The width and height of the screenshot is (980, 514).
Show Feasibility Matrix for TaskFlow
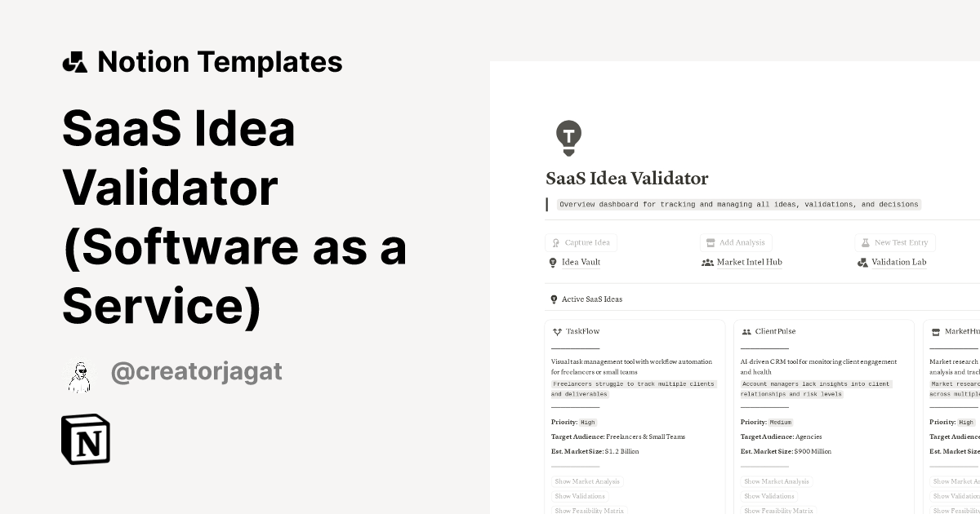coord(590,510)
